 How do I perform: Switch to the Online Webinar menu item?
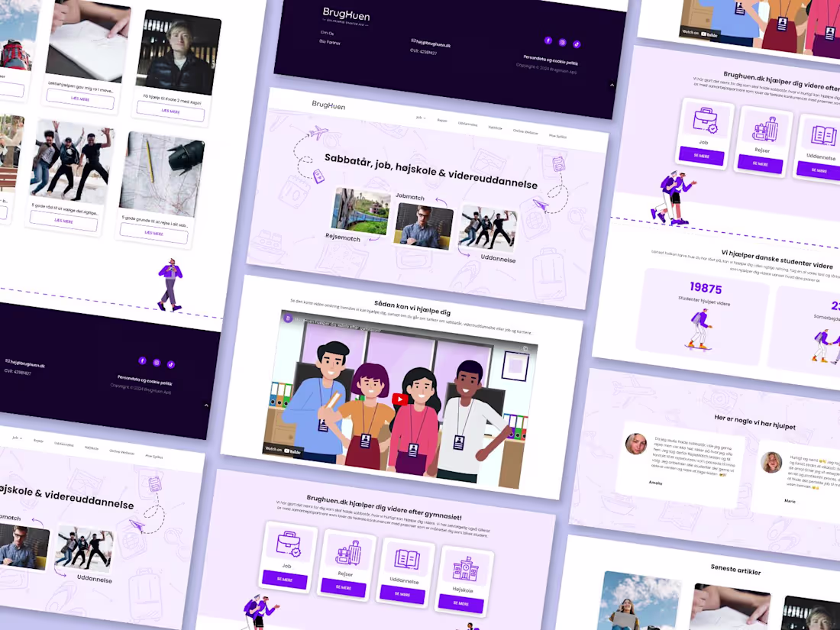(525, 131)
